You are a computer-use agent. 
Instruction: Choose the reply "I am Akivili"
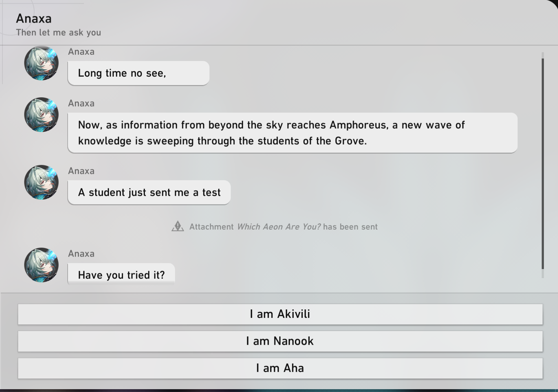click(280, 314)
